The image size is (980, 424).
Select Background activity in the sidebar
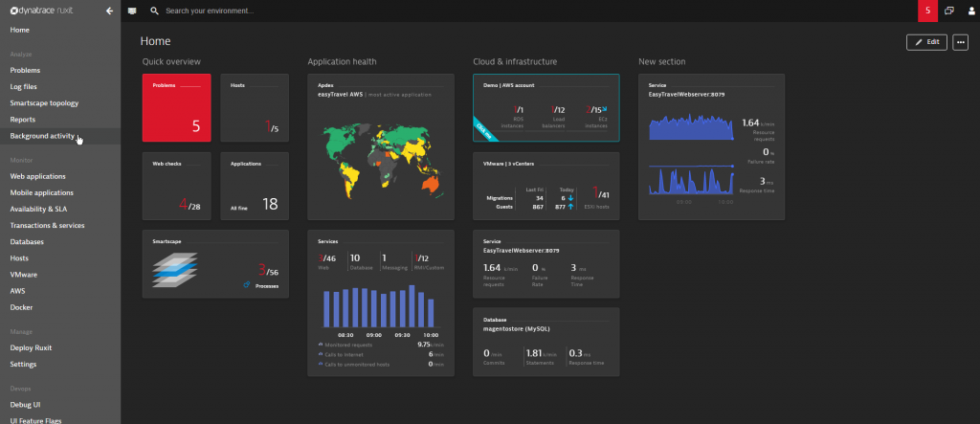click(60, 136)
